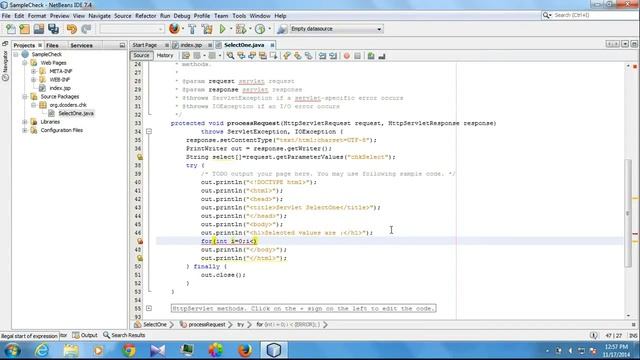
Task: Open the Search Results window button
Action: (124, 335)
